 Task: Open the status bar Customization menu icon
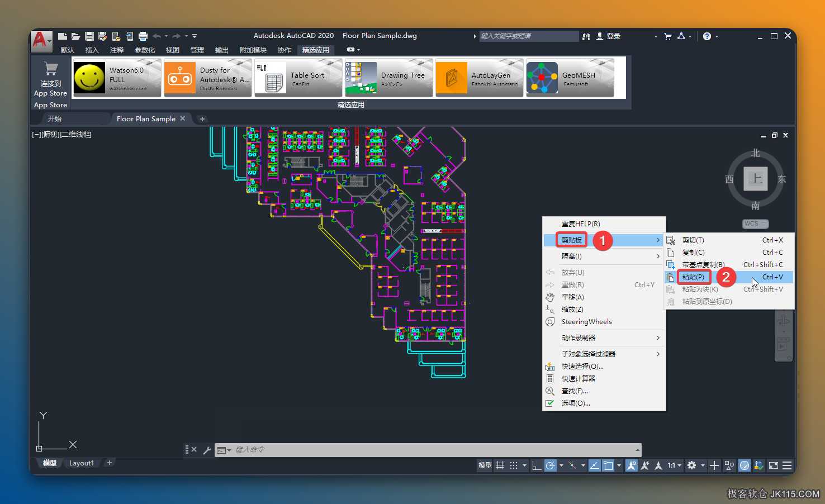point(787,465)
